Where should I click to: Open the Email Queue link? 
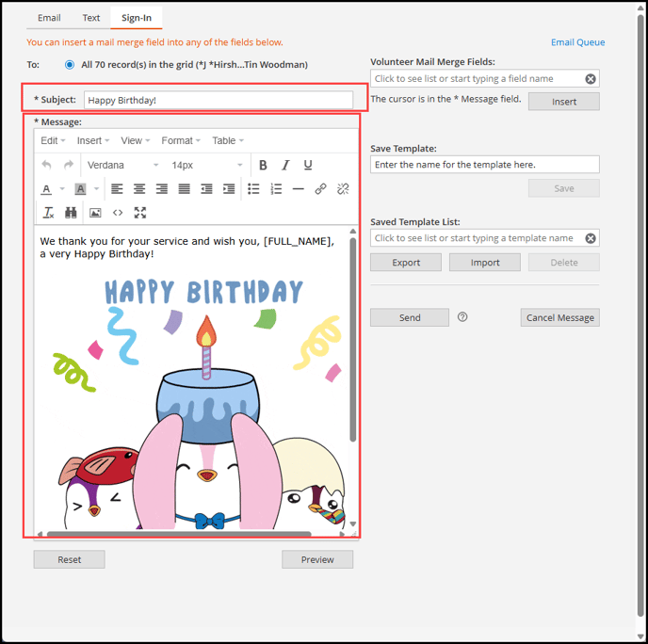577,42
